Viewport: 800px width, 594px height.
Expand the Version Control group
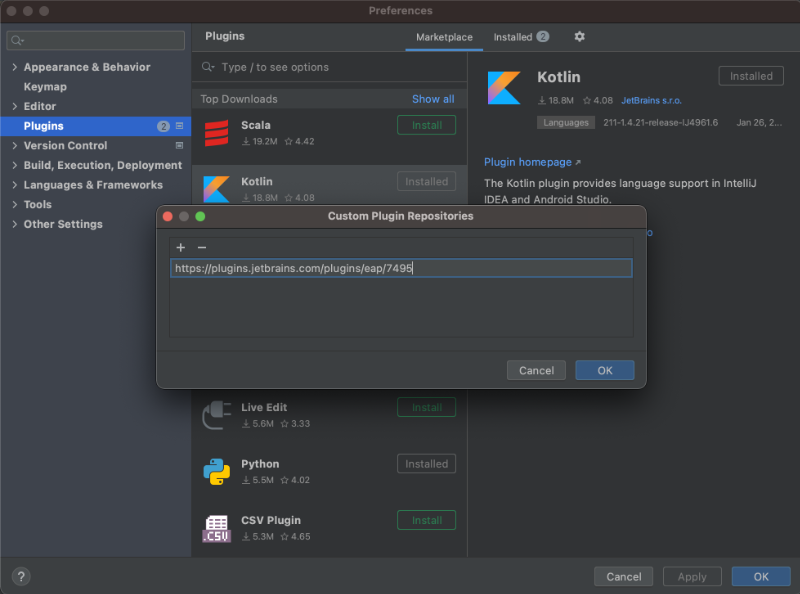click(14, 145)
